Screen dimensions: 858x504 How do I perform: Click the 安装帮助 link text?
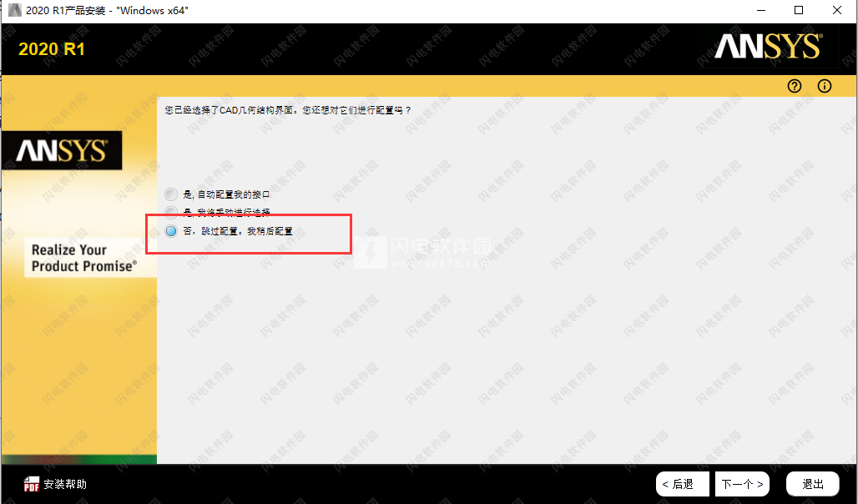click(x=65, y=484)
